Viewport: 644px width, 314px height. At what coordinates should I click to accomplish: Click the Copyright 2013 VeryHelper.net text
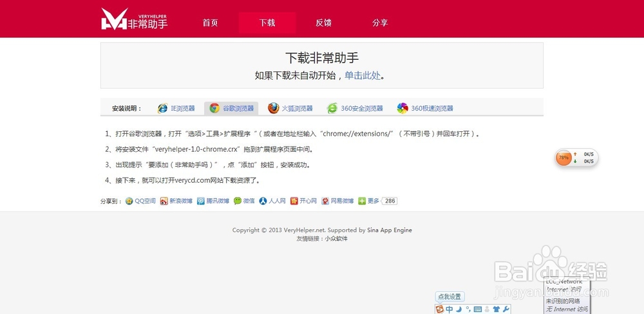322,230
